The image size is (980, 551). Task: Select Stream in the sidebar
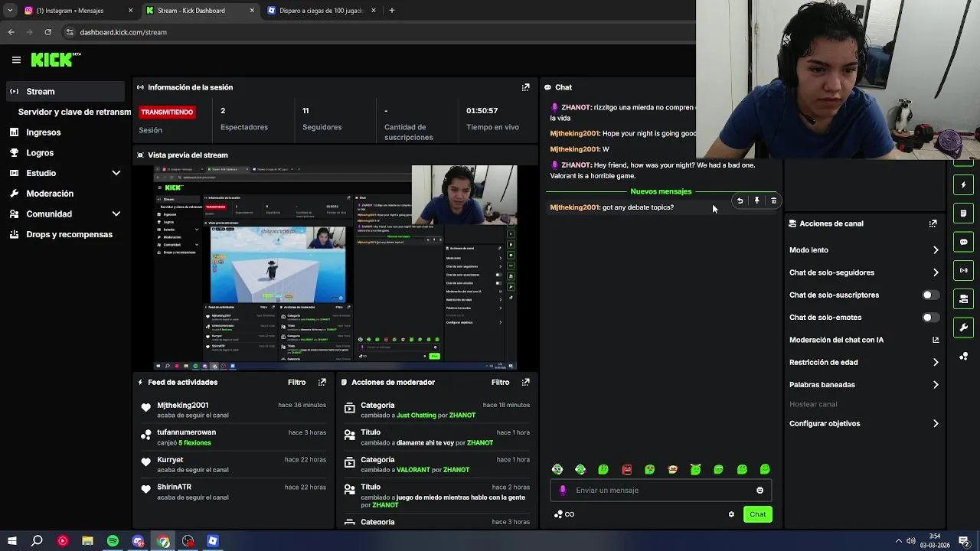pyautogui.click(x=64, y=92)
